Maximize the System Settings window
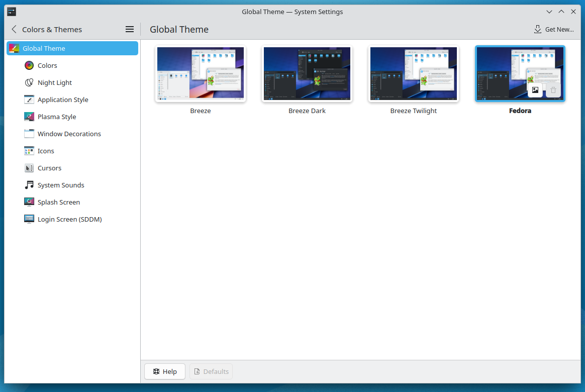585x392 pixels. [x=561, y=12]
